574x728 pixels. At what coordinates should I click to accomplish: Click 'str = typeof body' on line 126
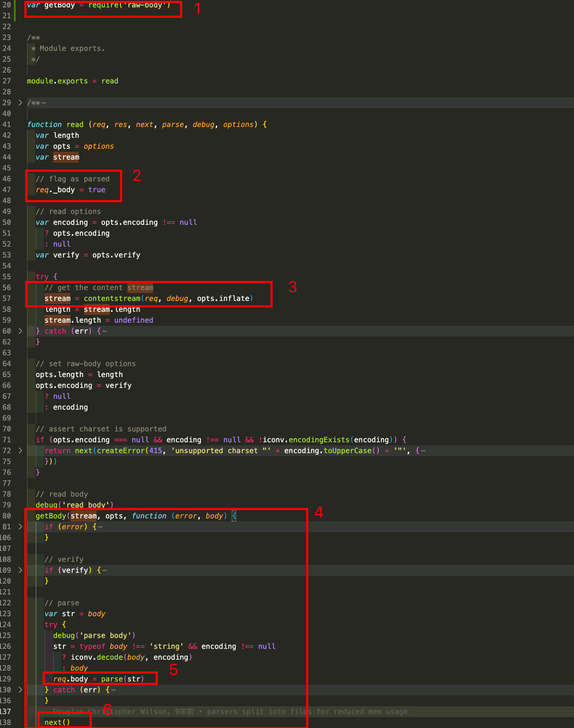(x=90, y=646)
